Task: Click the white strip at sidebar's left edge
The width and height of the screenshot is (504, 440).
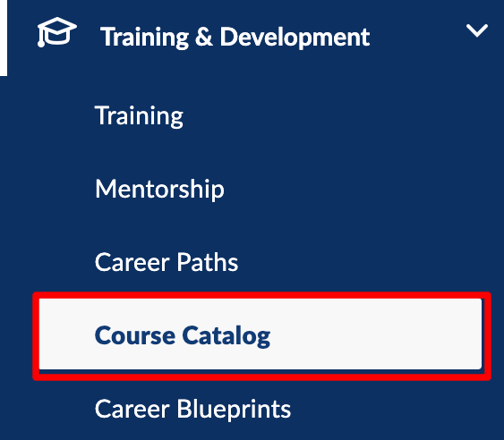Action: coord(4,38)
